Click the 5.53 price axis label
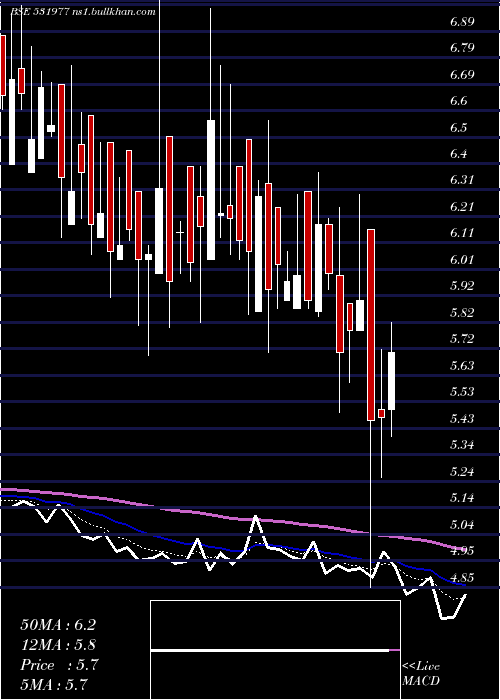 (462, 392)
